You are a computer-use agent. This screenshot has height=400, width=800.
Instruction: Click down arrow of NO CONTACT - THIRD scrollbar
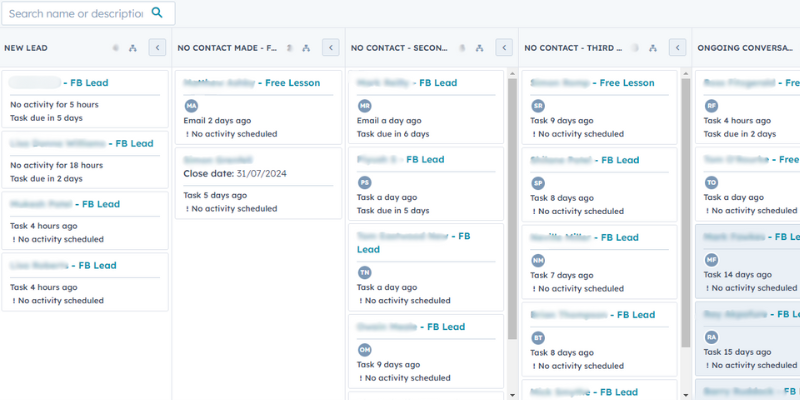[x=686, y=395]
